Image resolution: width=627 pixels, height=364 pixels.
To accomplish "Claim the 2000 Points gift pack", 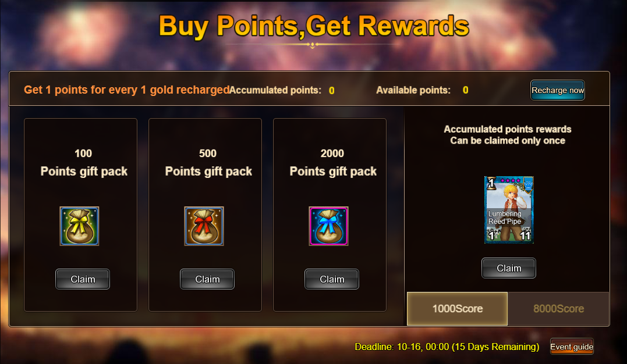I will point(332,279).
